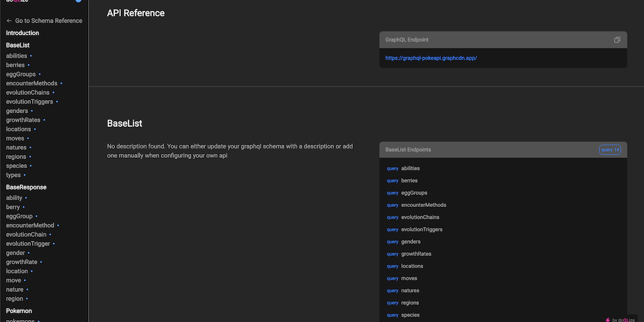Jump to growthRate sidebar item
Viewport: 644px width, 322px height.
21,262
